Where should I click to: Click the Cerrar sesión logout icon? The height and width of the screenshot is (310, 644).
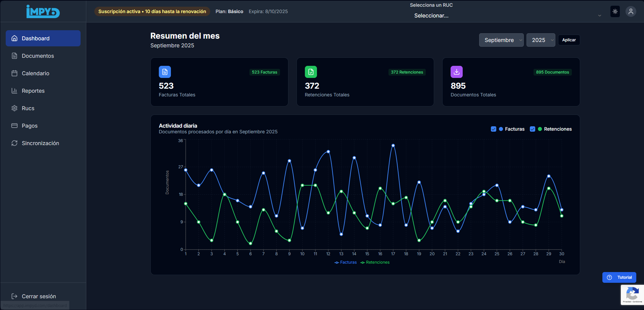pos(14,296)
